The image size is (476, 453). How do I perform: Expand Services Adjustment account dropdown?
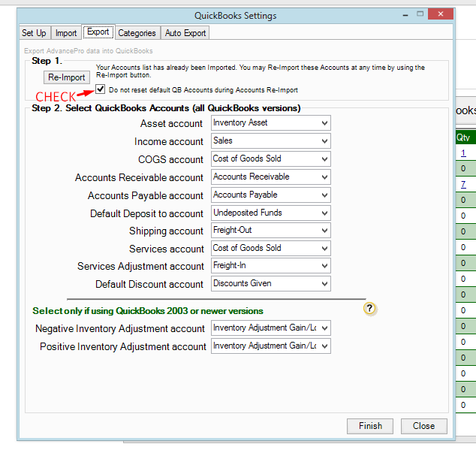pos(270,265)
